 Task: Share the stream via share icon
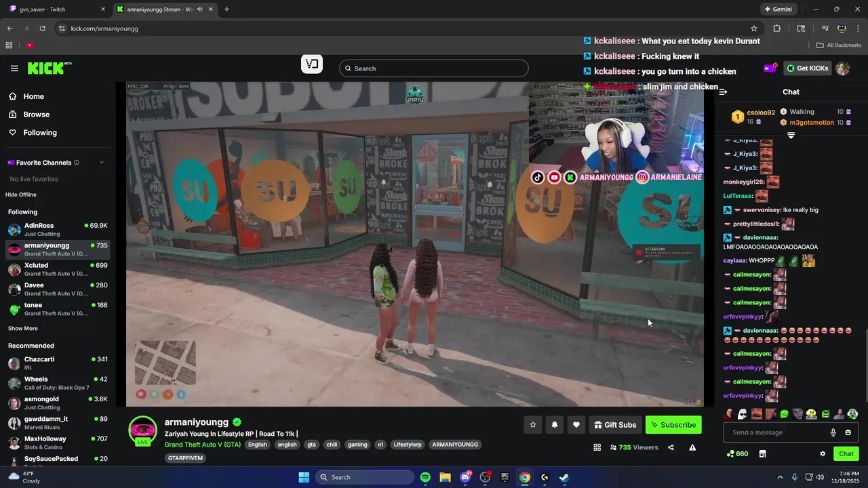[671, 447]
